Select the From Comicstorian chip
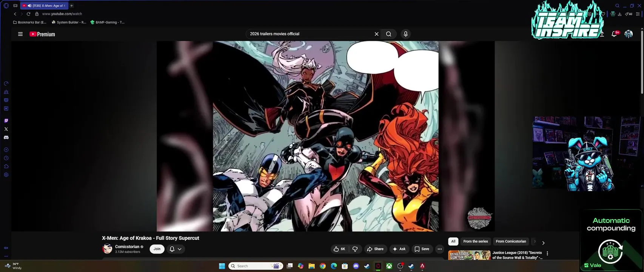Image resolution: width=644 pixels, height=272 pixels. tap(511, 241)
